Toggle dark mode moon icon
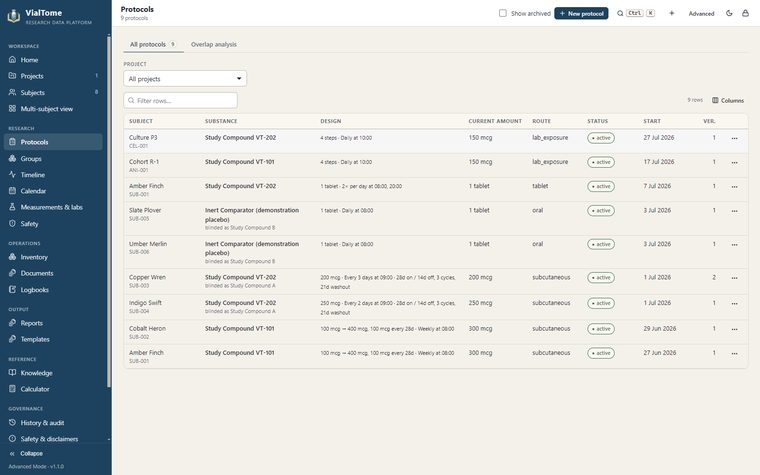Viewport: 760px width, 475px height. (729, 14)
